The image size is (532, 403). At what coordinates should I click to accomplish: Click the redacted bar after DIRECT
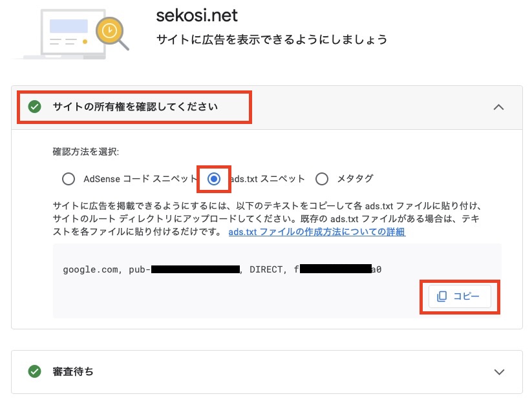335,269
